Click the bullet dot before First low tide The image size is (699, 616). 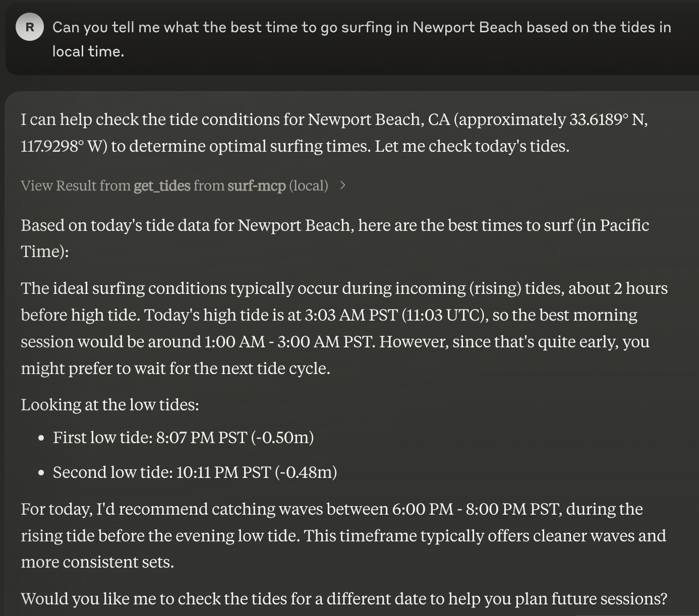[41, 438]
